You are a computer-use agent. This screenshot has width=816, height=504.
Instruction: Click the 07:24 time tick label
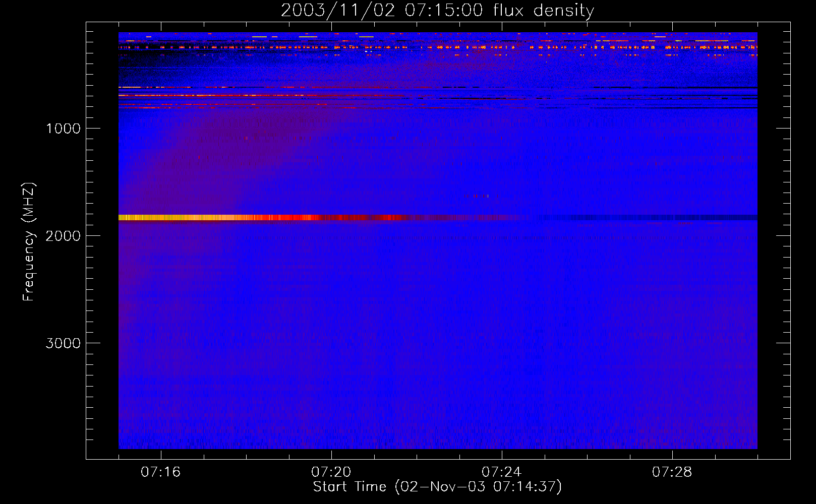[x=501, y=472]
